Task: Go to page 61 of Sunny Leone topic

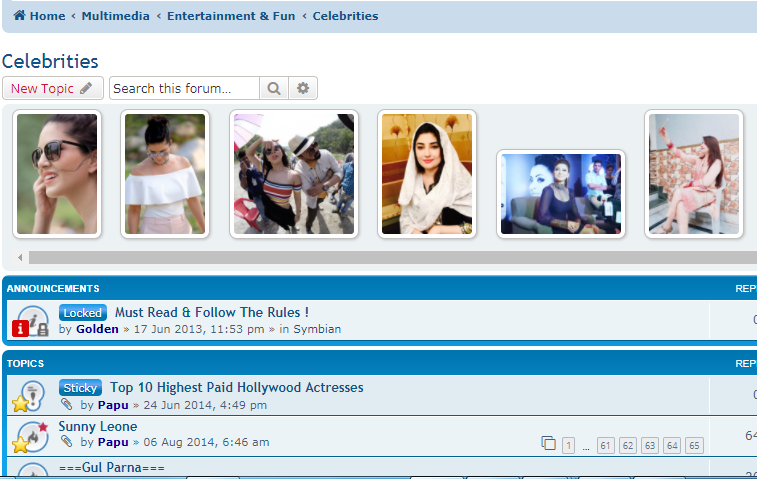Action: 606,446
